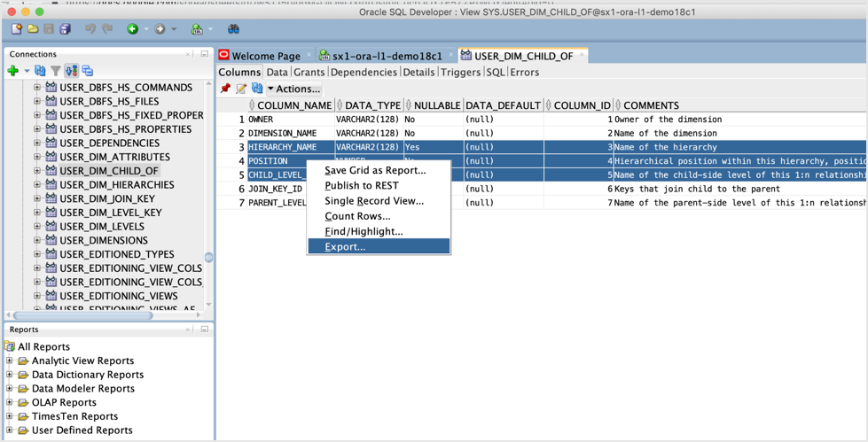Image resolution: width=868 pixels, height=442 pixels.
Task: Open the Data sub-tab
Action: (x=278, y=72)
